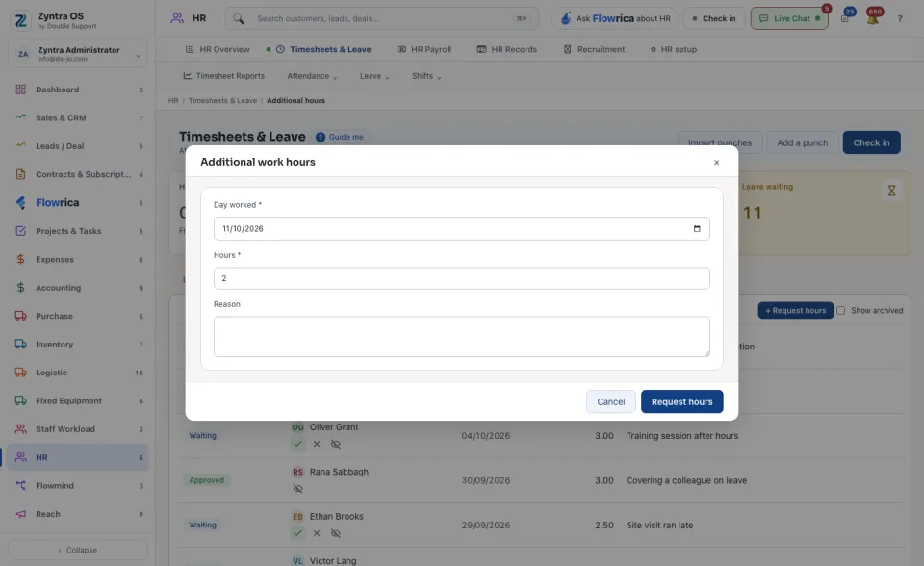The height and width of the screenshot is (566, 924).
Task: Cancel the Additional work hours dialog
Action: (x=610, y=401)
